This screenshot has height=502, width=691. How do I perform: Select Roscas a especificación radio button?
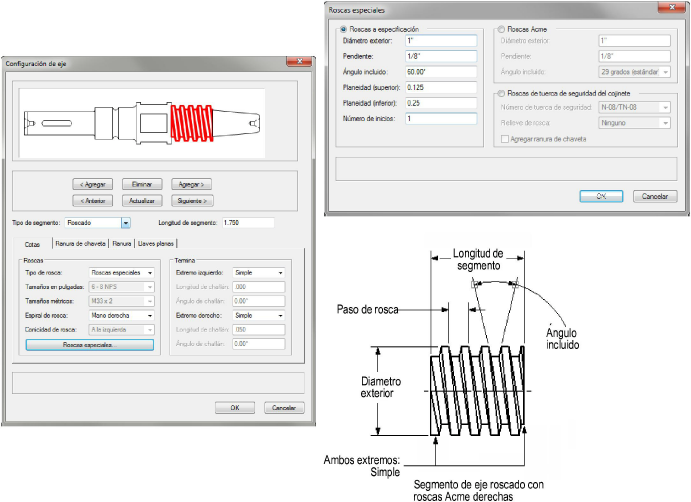coord(343,30)
